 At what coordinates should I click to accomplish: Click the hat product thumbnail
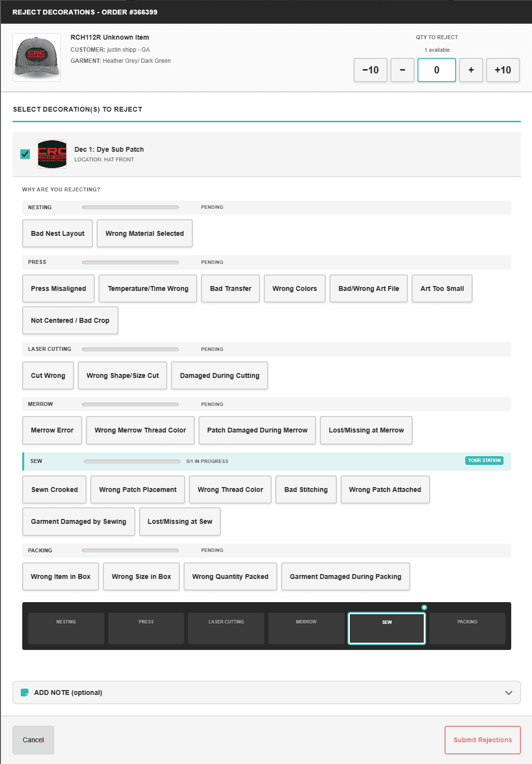pyautogui.click(x=37, y=58)
